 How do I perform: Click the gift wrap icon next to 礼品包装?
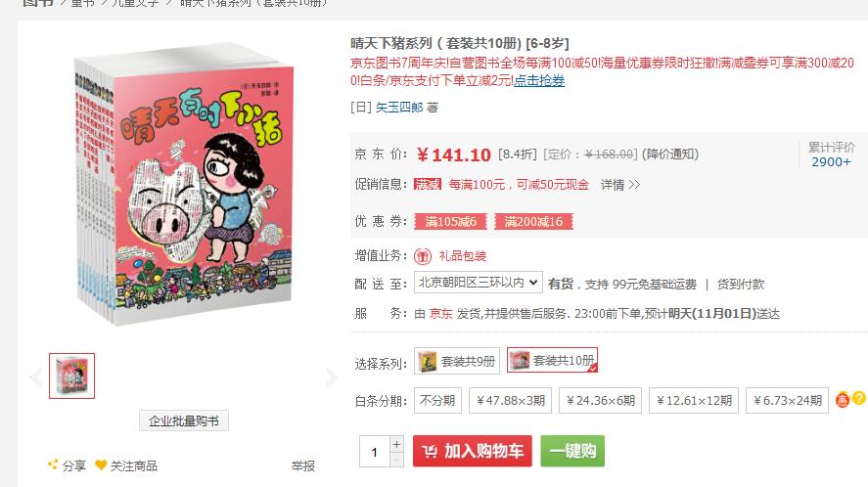[x=423, y=255]
